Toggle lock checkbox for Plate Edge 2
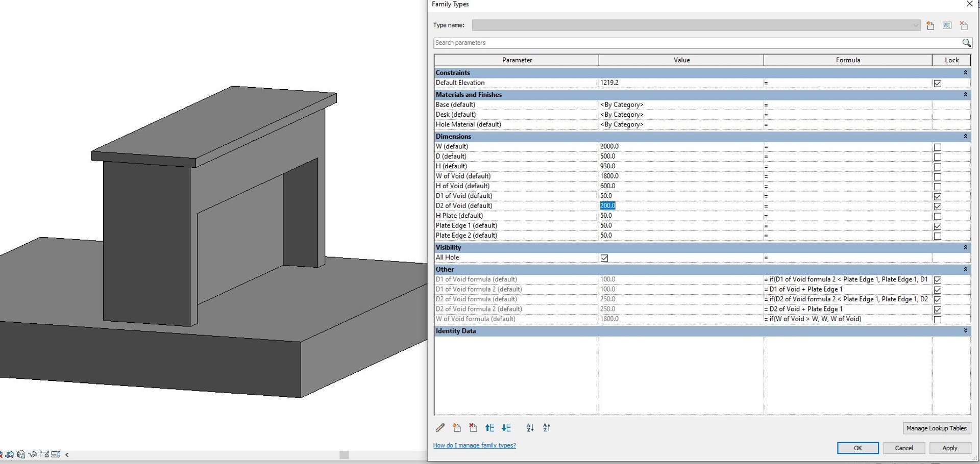Image resolution: width=980 pixels, height=464 pixels. [938, 236]
